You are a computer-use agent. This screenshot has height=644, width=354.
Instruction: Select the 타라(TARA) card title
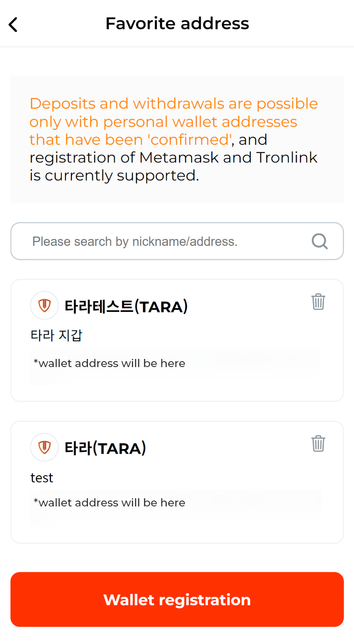tap(105, 449)
